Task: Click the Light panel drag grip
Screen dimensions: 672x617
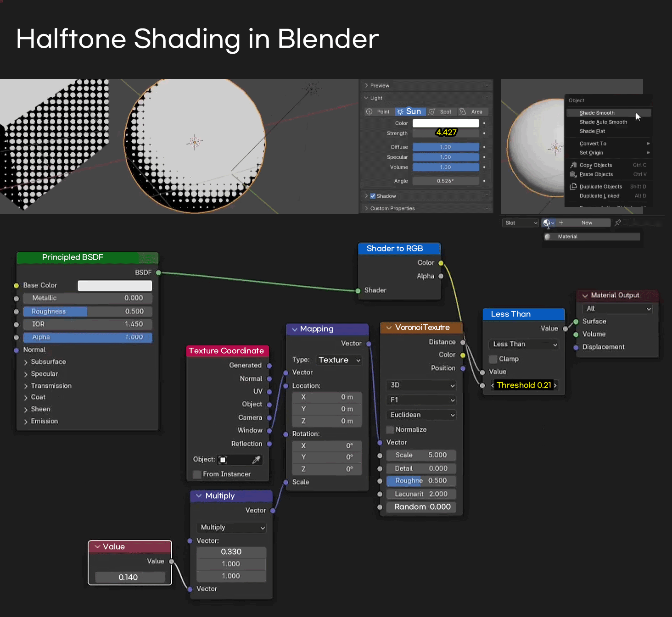Action: click(x=487, y=98)
